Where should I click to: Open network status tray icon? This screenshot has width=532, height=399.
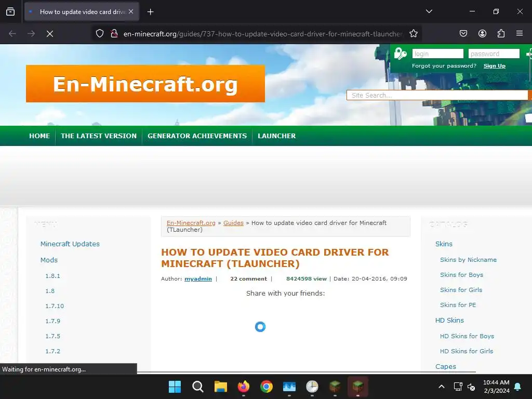[458, 387]
